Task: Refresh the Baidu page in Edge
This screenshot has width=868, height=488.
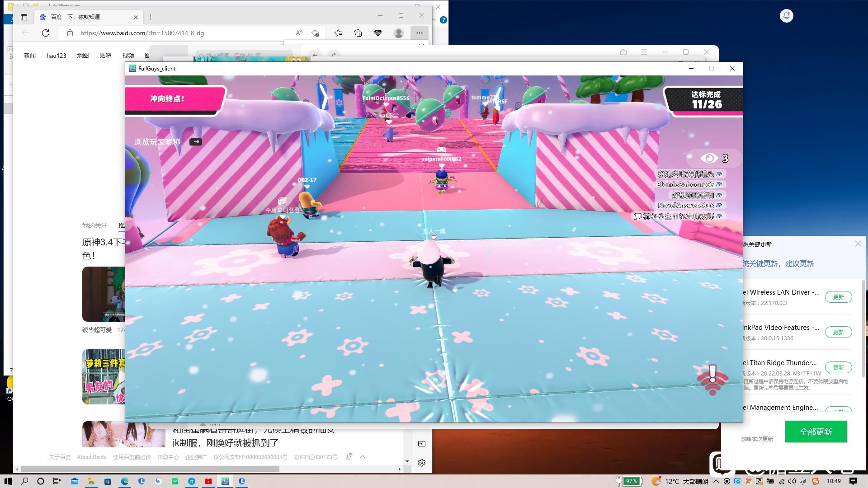Action: (46, 33)
